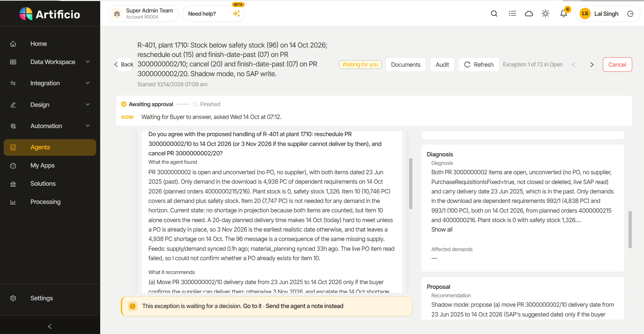
Task: Click the LS user avatar
Action: pos(585,14)
